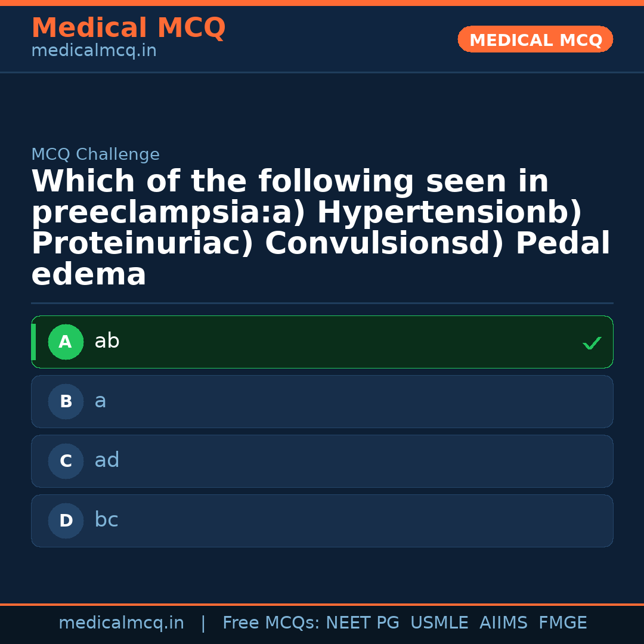Expand the highlighted correct answer card
Screen dimensions: 644x644
tap(322, 342)
